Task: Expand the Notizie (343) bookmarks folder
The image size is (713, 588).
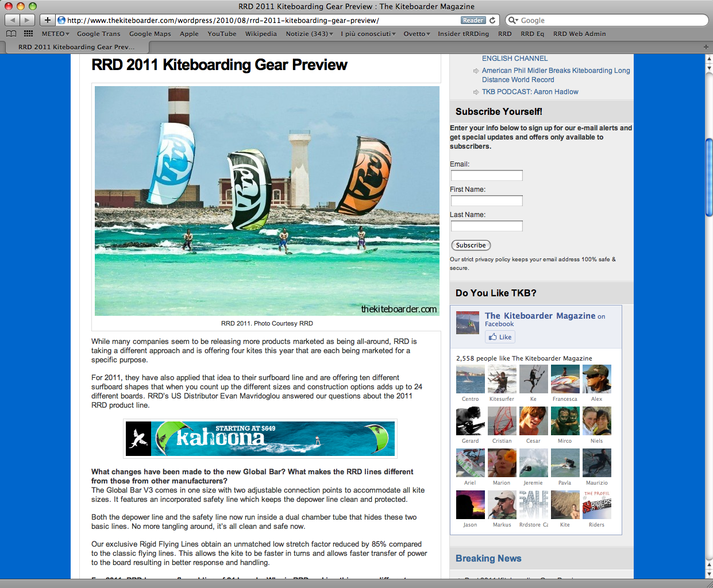Action: point(309,34)
